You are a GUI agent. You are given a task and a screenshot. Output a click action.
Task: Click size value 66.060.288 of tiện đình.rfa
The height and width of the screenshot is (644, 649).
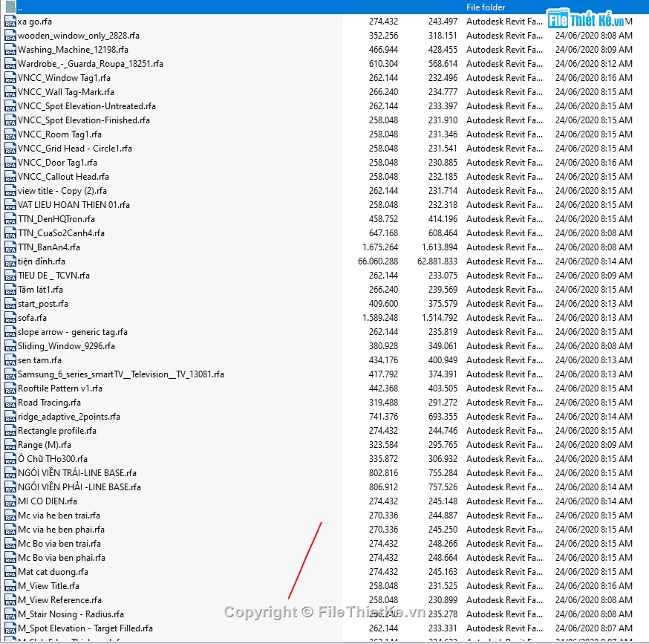[378, 261]
